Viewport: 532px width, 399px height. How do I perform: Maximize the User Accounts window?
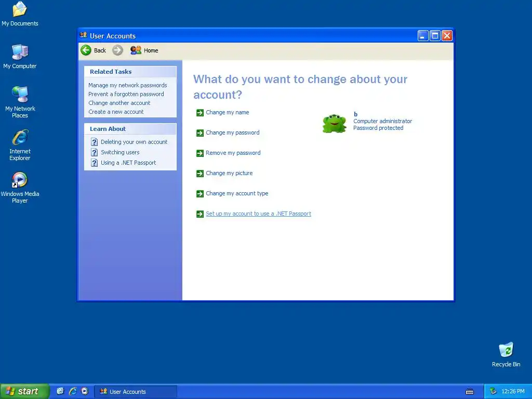point(435,36)
